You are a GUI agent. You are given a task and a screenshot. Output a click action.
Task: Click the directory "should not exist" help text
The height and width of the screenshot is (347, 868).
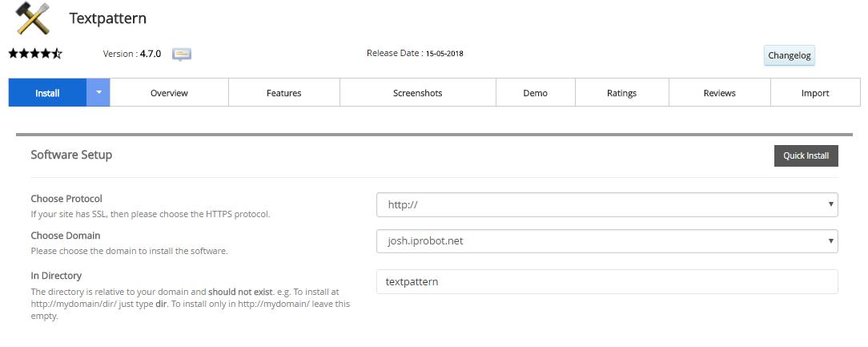tap(191, 304)
